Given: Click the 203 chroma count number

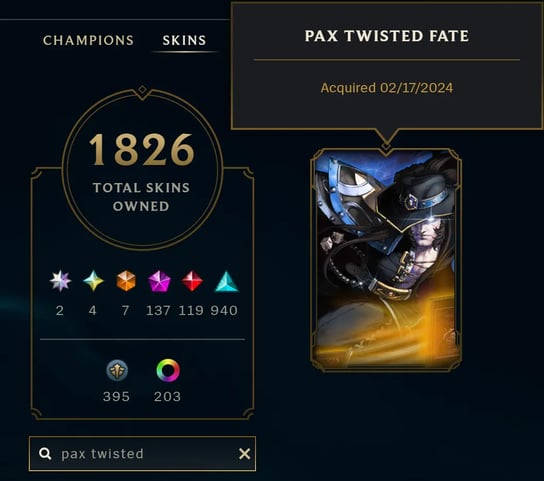Looking at the screenshot, I should point(168,396).
